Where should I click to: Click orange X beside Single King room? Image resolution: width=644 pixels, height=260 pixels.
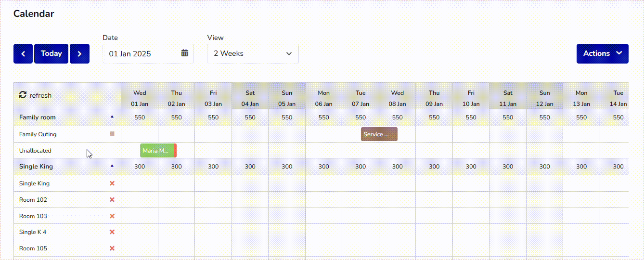point(112,183)
